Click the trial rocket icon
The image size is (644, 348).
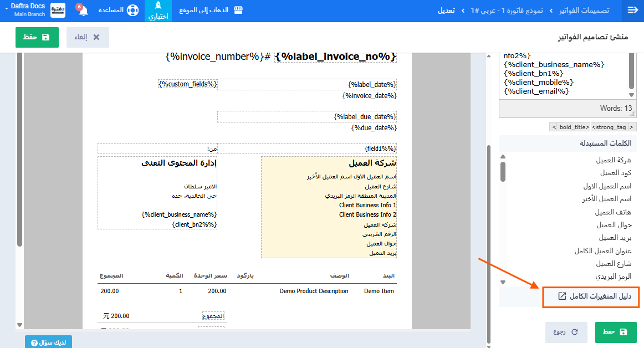[x=158, y=6]
